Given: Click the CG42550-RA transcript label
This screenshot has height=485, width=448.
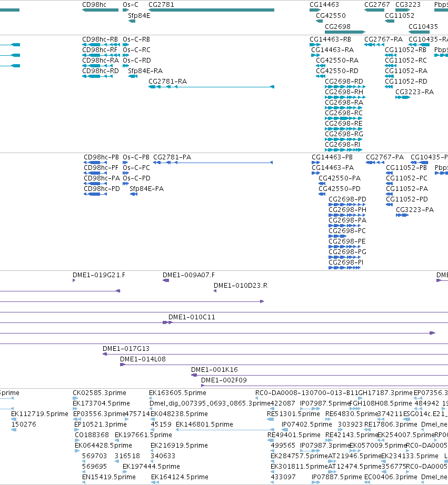Looking at the screenshot, I should point(337,60).
